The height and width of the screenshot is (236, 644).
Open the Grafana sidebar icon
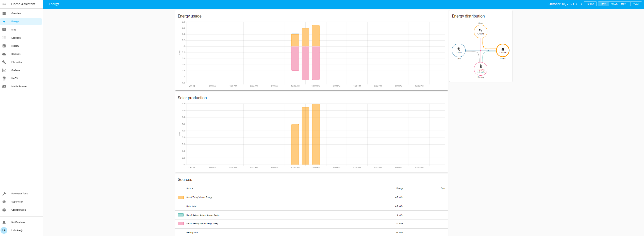pyautogui.click(x=4, y=70)
